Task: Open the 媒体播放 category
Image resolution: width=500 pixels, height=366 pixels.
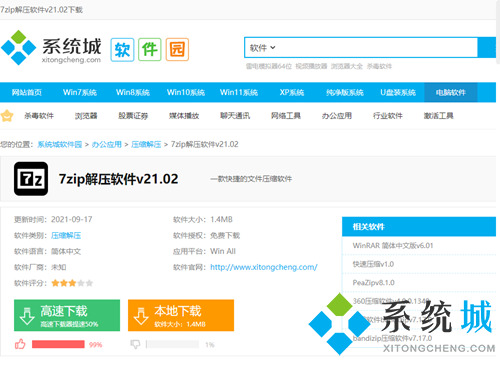Action: click(x=184, y=116)
